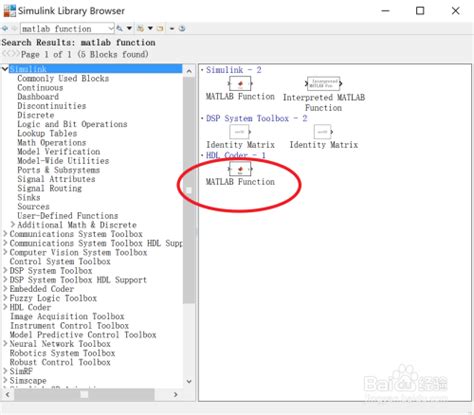Expand the Fuzzy Logic Toolbox node
The height and width of the screenshot is (415, 474).
(x=5, y=298)
